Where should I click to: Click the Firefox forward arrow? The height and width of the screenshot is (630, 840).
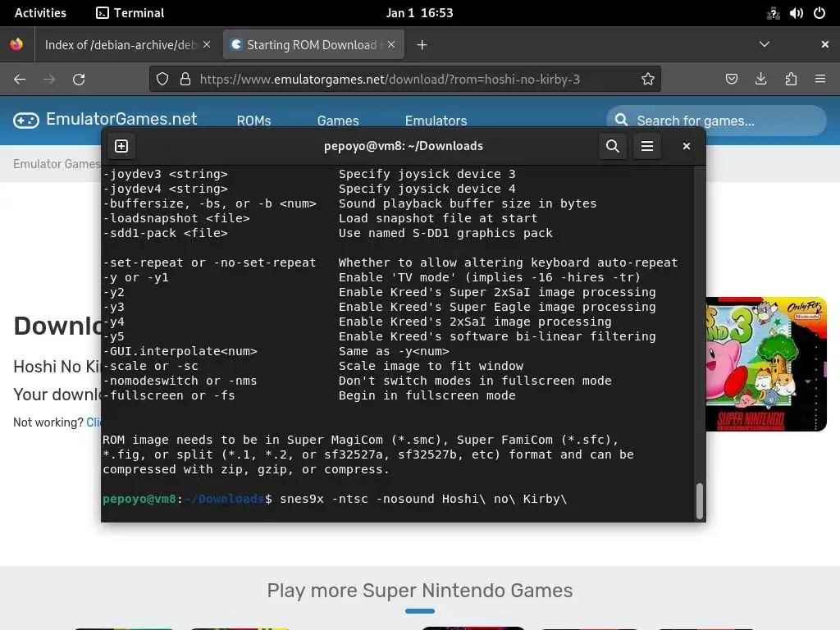pos(49,80)
